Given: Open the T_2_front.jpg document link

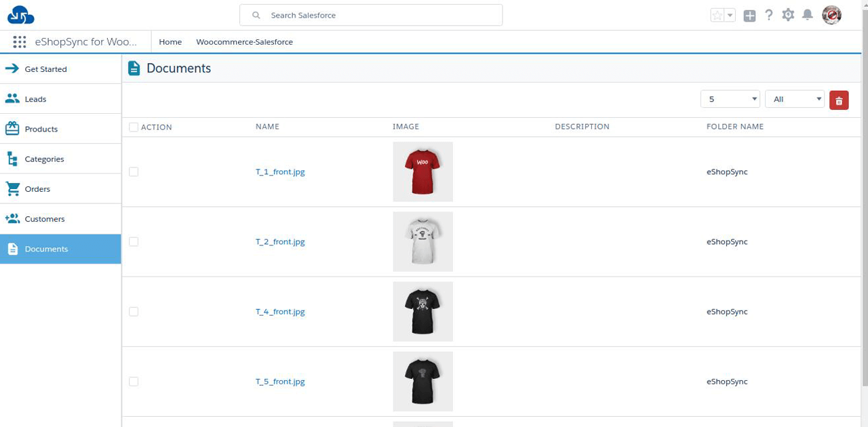Looking at the screenshot, I should tap(280, 242).
